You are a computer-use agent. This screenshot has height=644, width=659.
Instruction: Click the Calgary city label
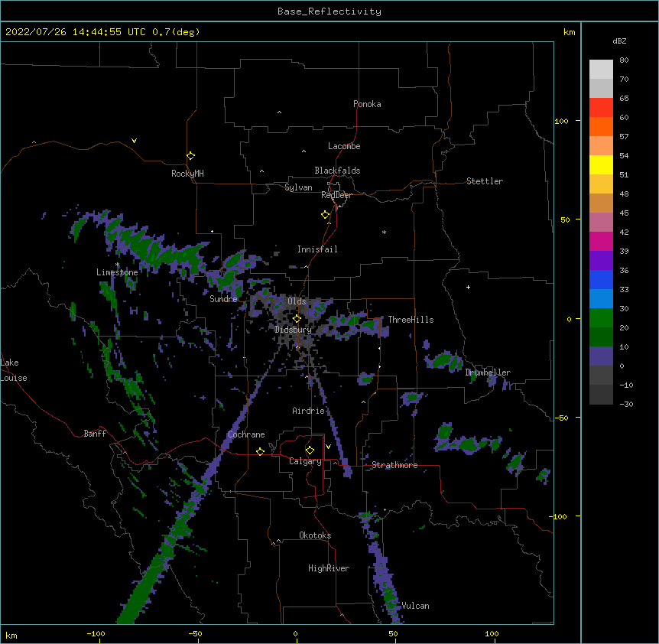[305, 461]
